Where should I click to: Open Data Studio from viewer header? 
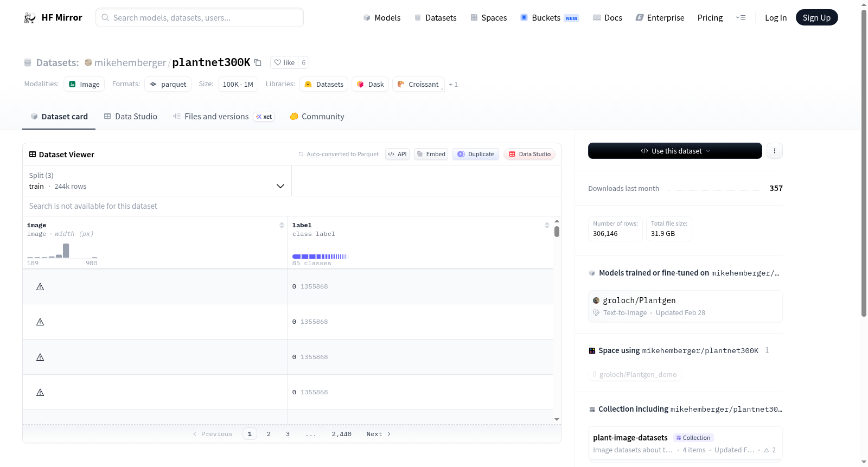(529, 154)
